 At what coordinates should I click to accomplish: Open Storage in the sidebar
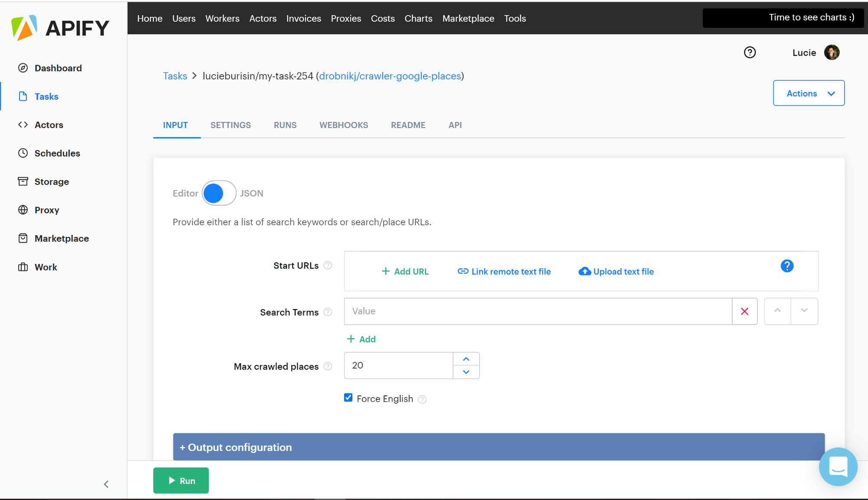pyautogui.click(x=43, y=181)
